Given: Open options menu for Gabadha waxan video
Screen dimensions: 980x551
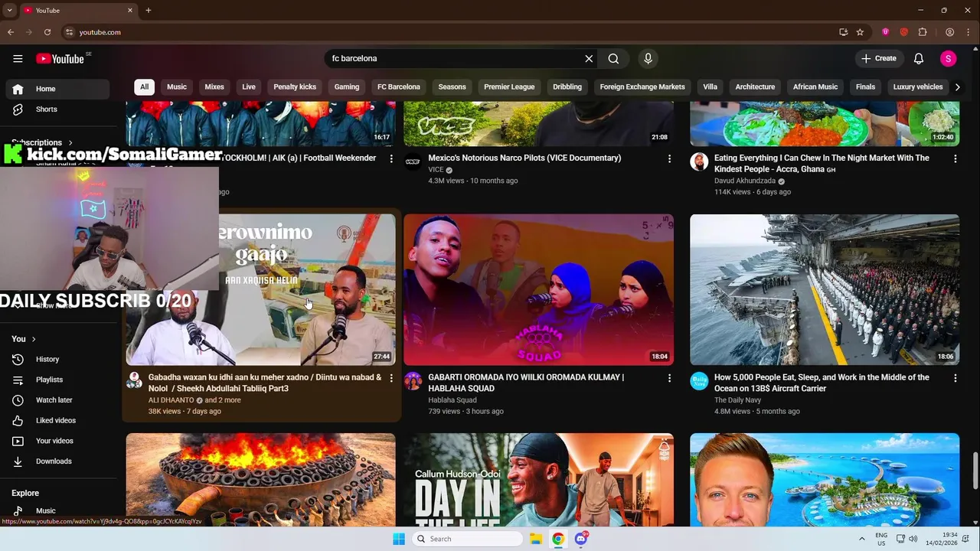Looking at the screenshot, I should [x=391, y=378].
